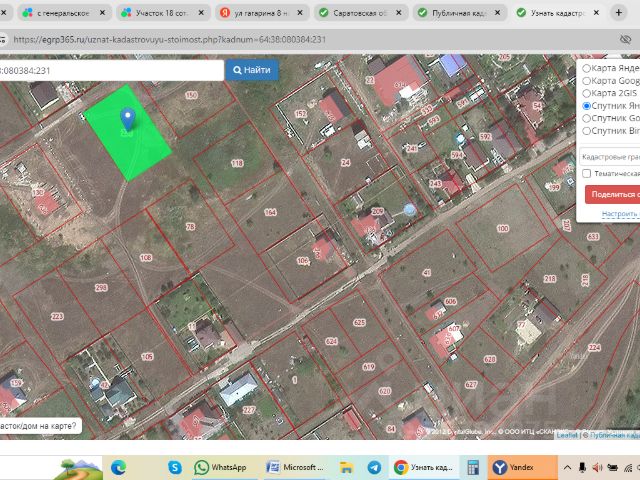640x480 pixels.
Task: Open Microsoft Edge from the taskbar
Action: tap(118, 467)
